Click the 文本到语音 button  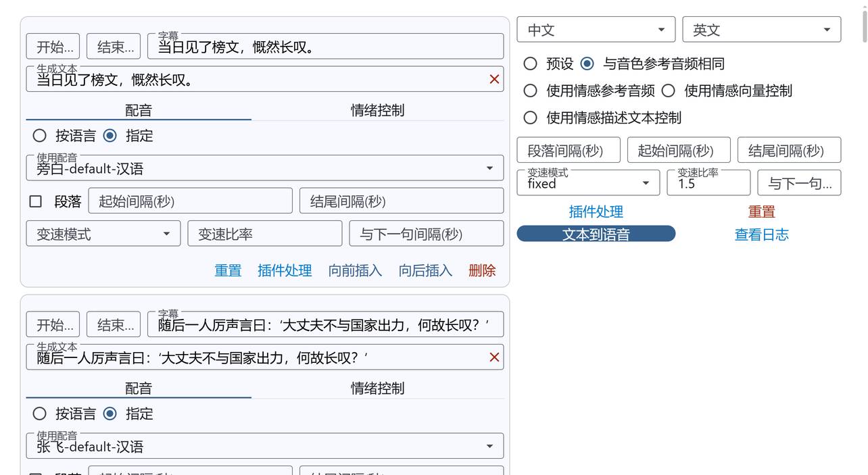(596, 234)
